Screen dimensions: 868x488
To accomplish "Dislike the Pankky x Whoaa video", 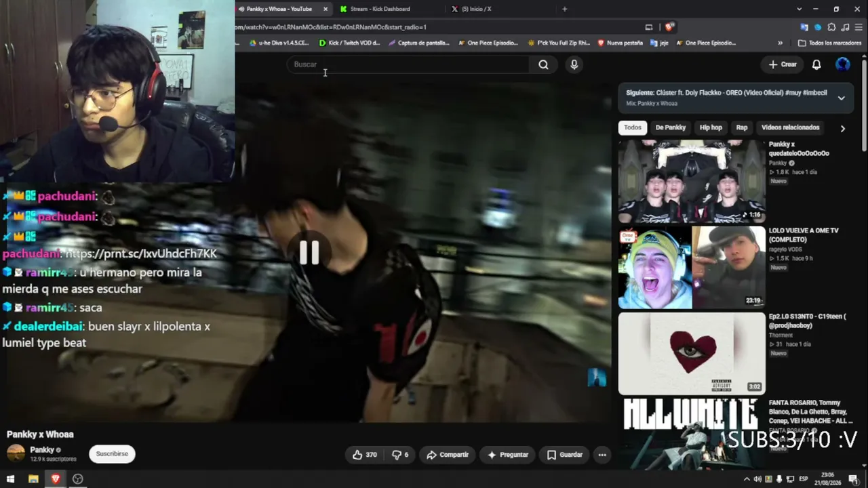I will [x=400, y=455].
